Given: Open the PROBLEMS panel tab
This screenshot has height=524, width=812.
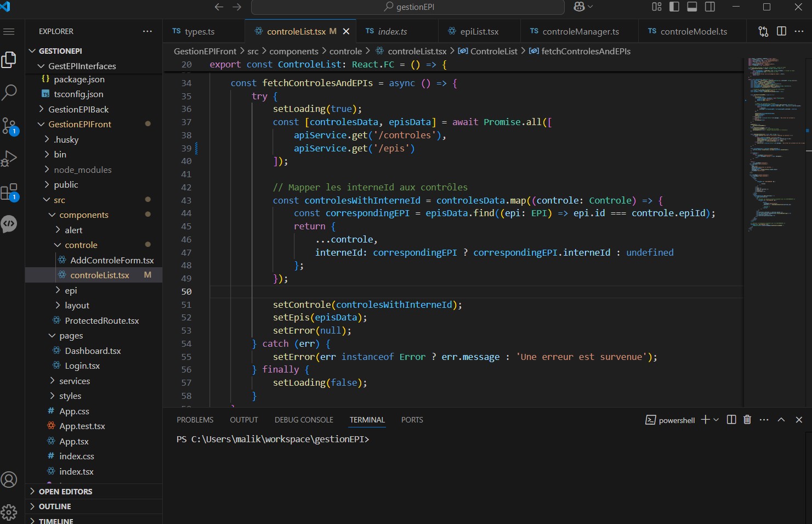Looking at the screenshot, I should [x=195, y=420].
